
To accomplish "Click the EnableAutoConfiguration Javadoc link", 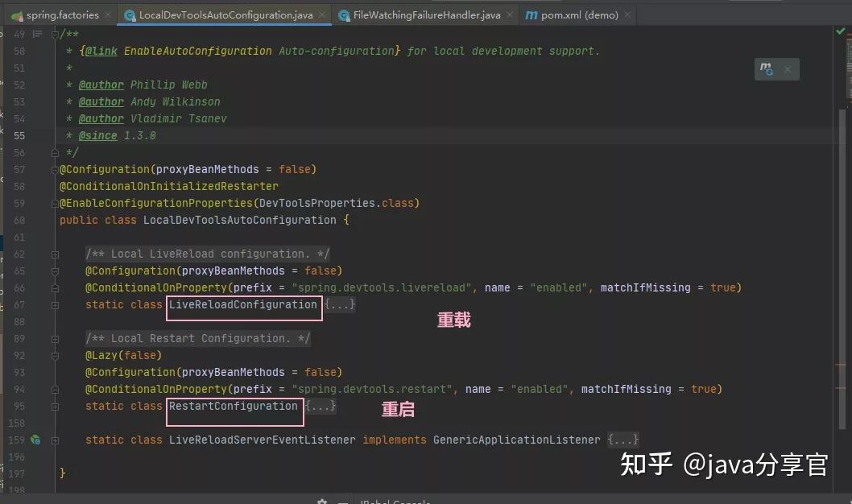I will [x=198, y=51].
